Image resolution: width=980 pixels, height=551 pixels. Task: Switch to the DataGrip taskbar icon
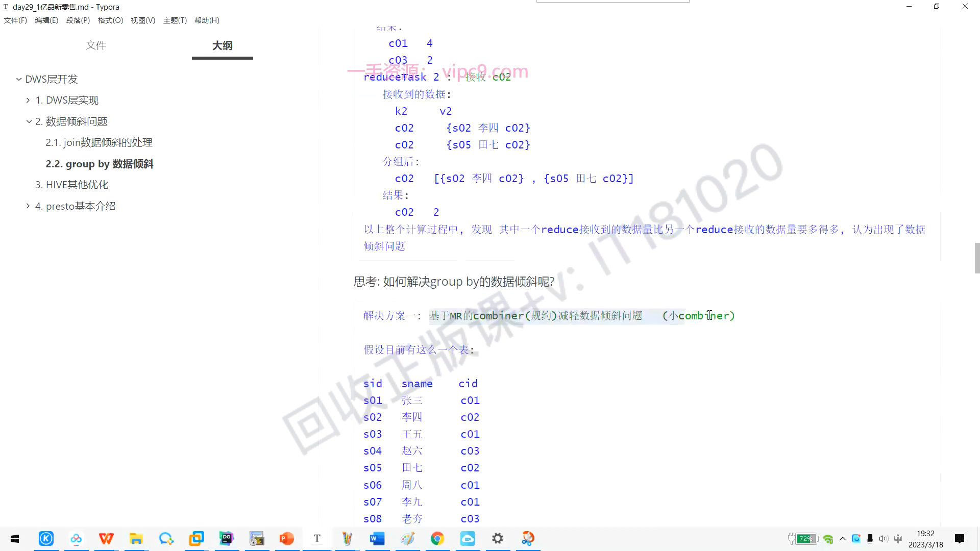pos(227,539)
